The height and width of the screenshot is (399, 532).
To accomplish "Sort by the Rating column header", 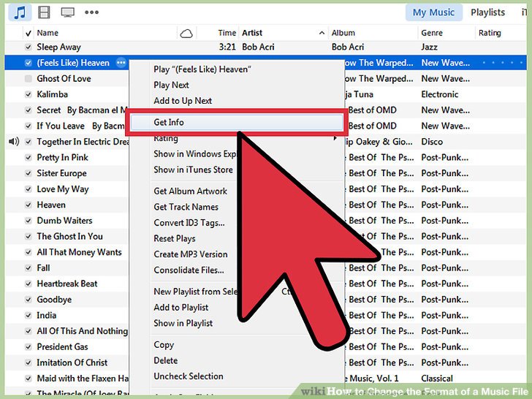I will coord(490,33).
